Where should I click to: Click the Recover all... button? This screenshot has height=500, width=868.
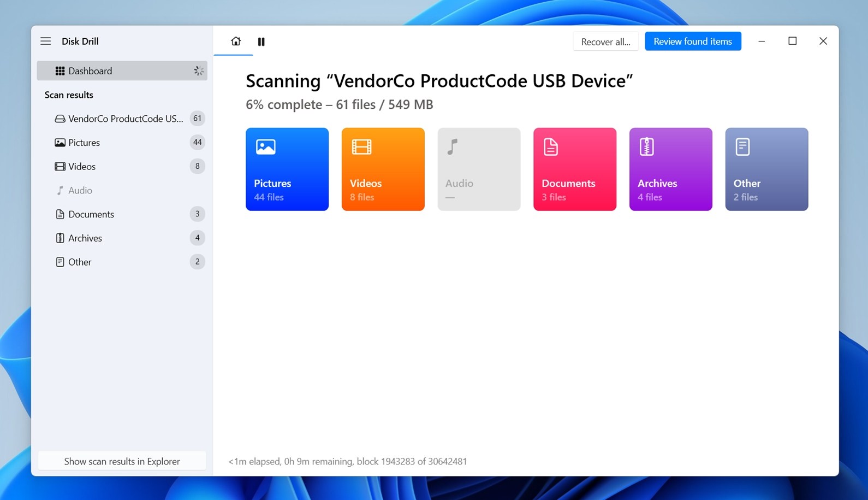[605, 42]
